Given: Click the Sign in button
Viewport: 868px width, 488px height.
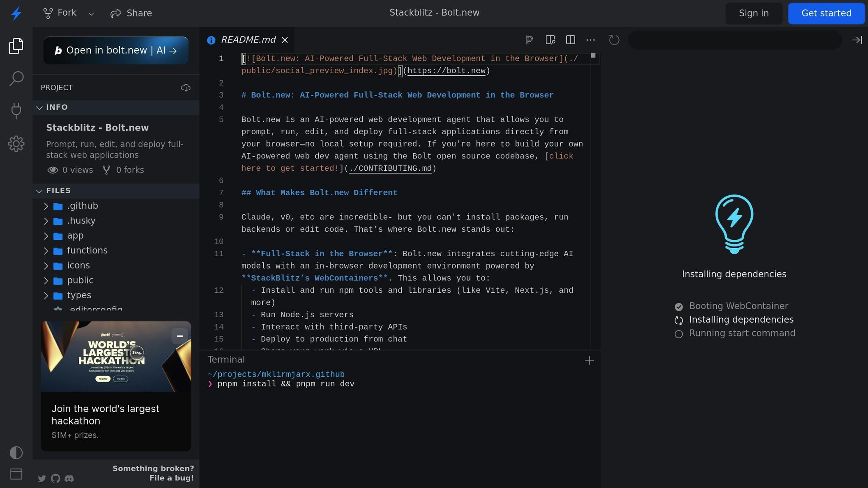Looking at the screenshot, I should [754, 13].
